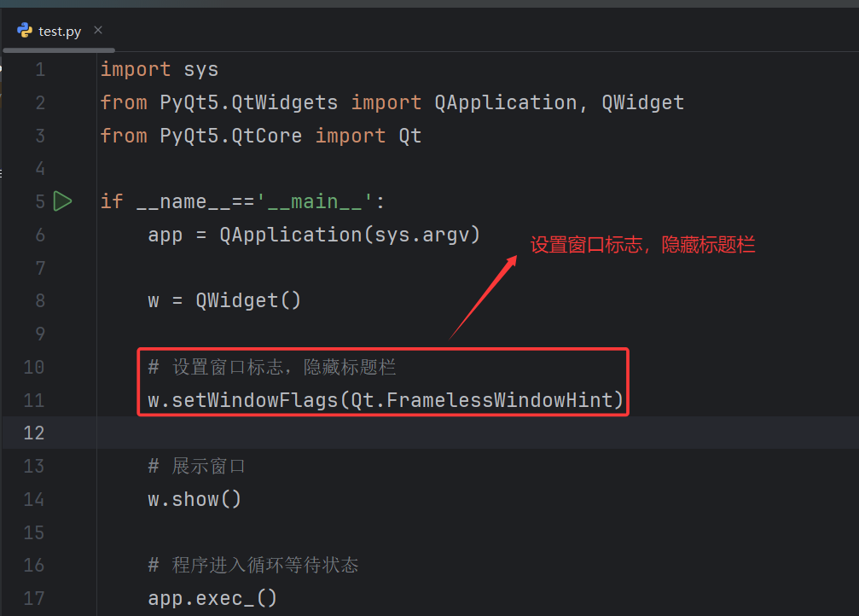Click 'QApplication, QWidget' in the import line
This screenshot has height=616, width=859.
[x=560, y=102]
